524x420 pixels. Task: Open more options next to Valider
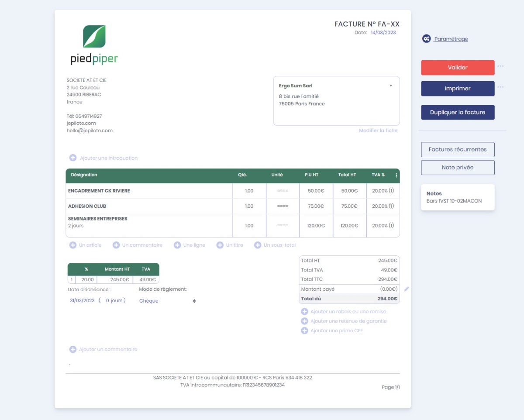click(x=500, y=66)
